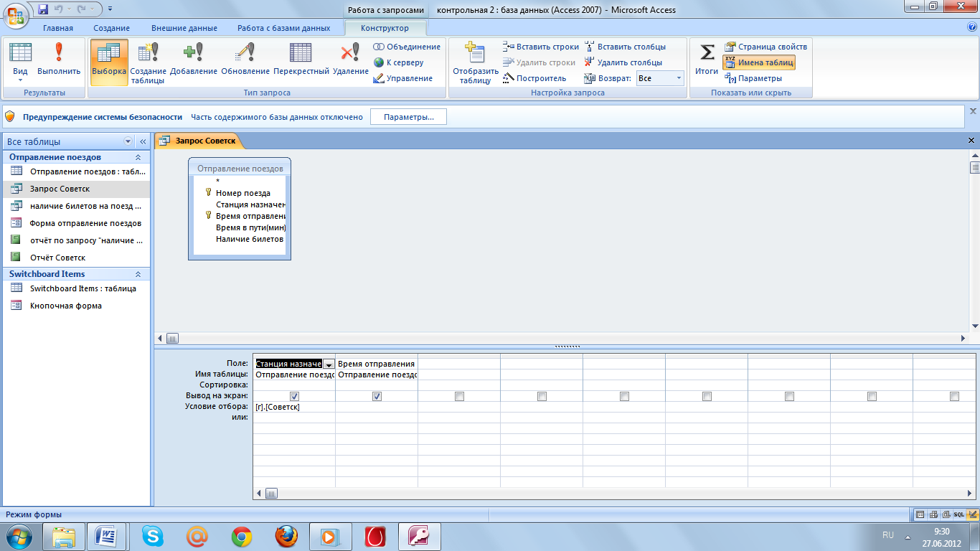Open Работа с базами данных tab
This screenshot has height=551, width=980.
(284, 28)
